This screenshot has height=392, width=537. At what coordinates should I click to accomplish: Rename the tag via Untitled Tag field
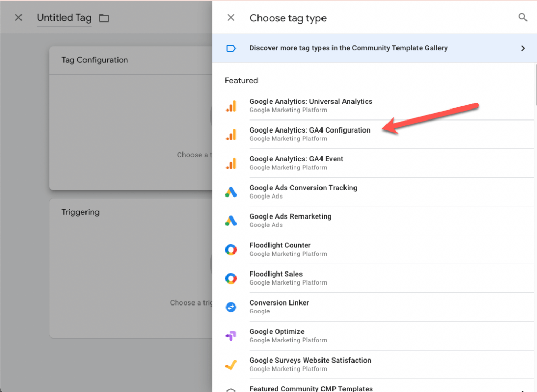click(x=64, y=17)
